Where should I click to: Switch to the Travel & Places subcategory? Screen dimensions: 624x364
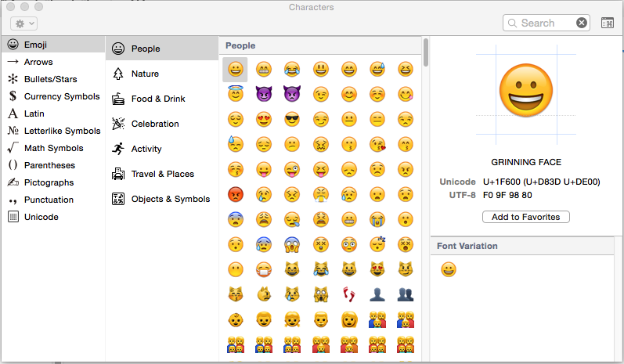[162, 174]
